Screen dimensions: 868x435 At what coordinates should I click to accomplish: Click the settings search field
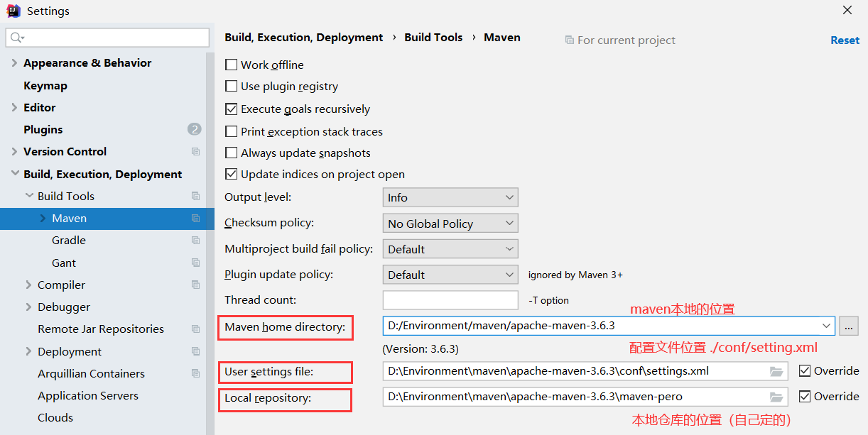[x=107, y=38]
